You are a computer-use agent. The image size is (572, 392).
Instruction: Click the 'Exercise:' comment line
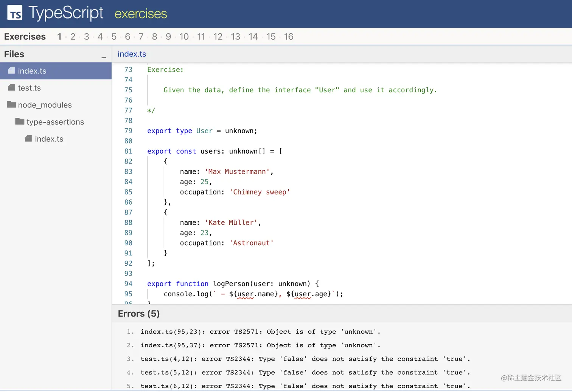coord(165,70)
